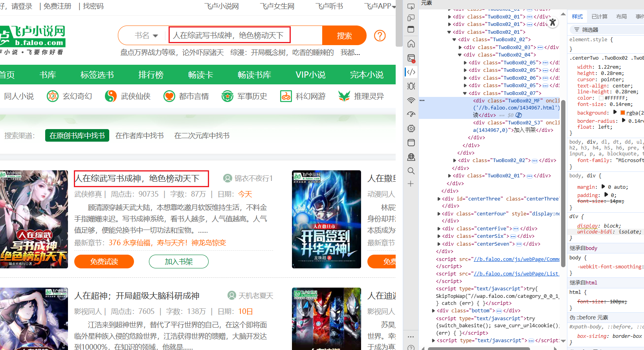Expand the centerFive div node
644x350 pixels.
pos(439,229)
